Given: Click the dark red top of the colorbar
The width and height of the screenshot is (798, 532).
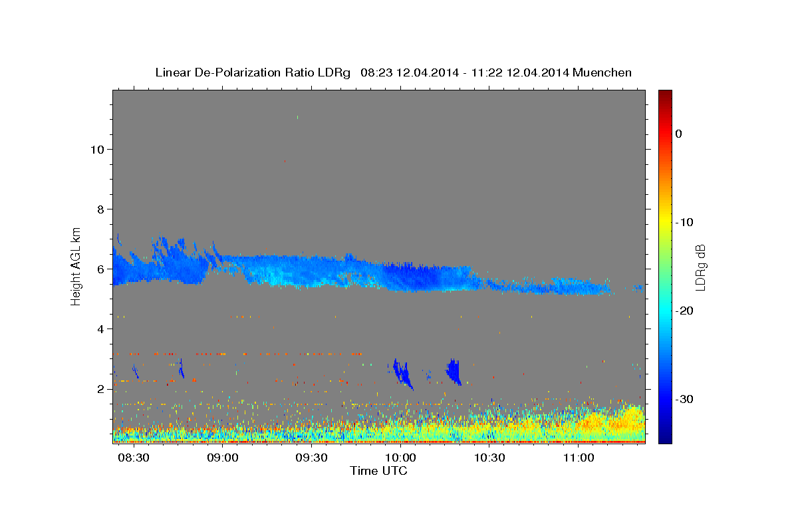Looking at the screenshot, I should pos(665,96).
